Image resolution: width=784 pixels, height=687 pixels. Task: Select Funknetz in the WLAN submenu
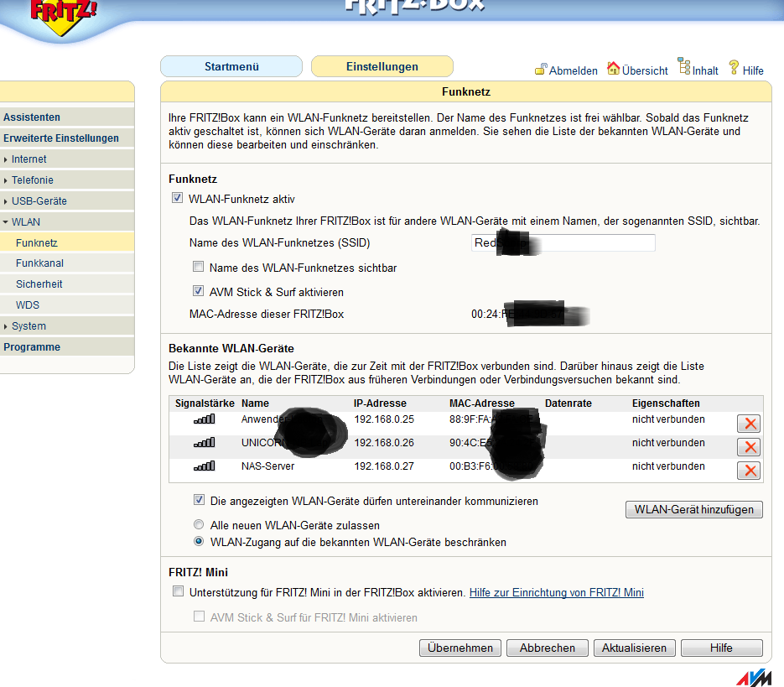click(67, 243)
